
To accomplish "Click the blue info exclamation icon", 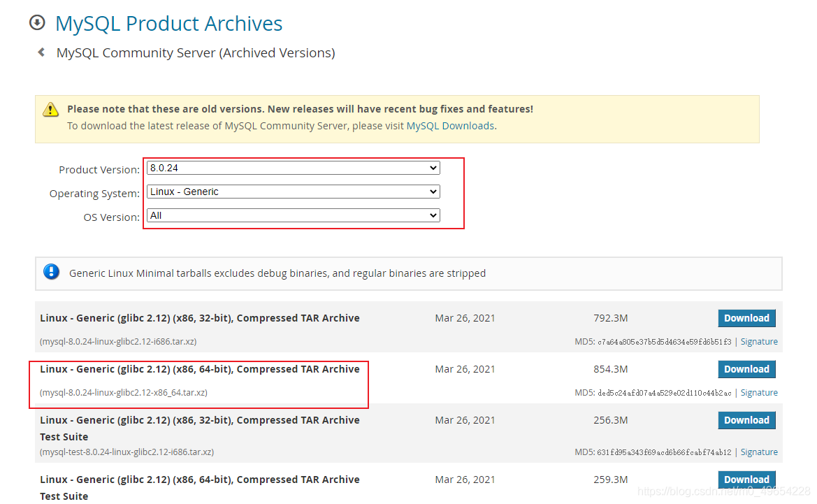I will 51,271.
